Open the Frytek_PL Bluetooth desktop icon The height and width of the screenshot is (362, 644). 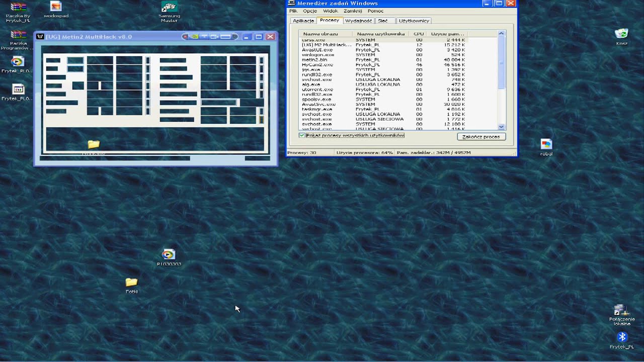[622, 340]
